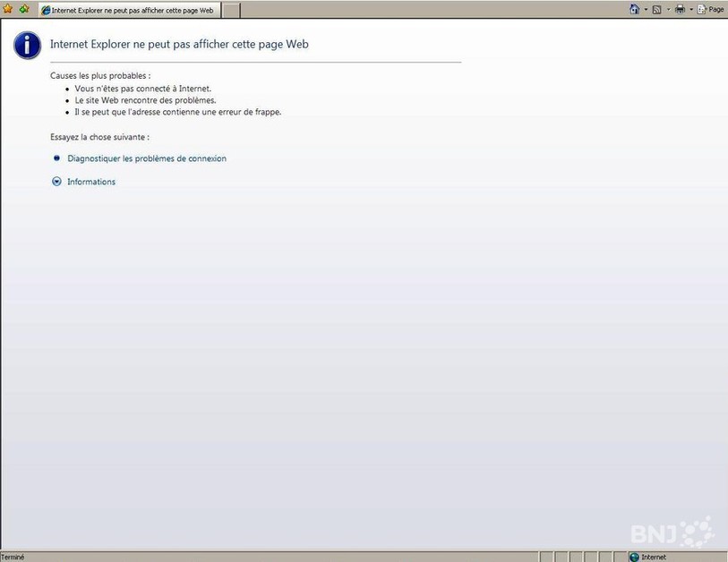Open the Page menu
The width and height of the screenshot is (728, 562).
(711, 9)
